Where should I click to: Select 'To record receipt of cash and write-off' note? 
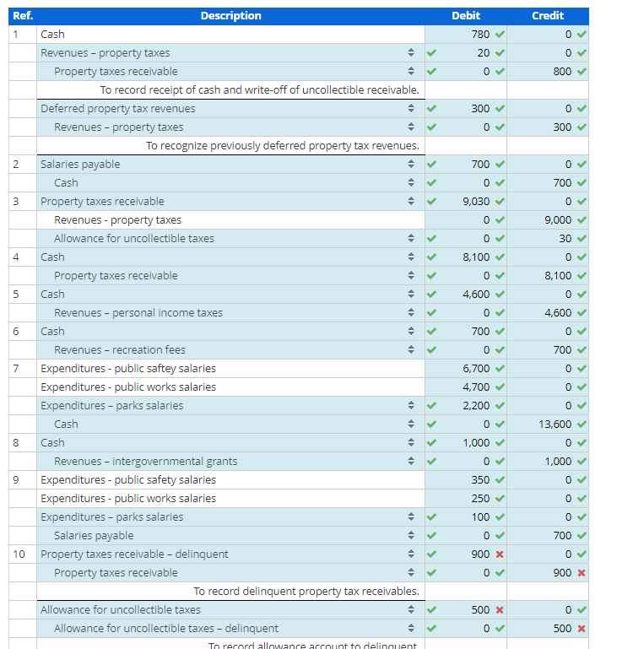[x=260, y=89]
